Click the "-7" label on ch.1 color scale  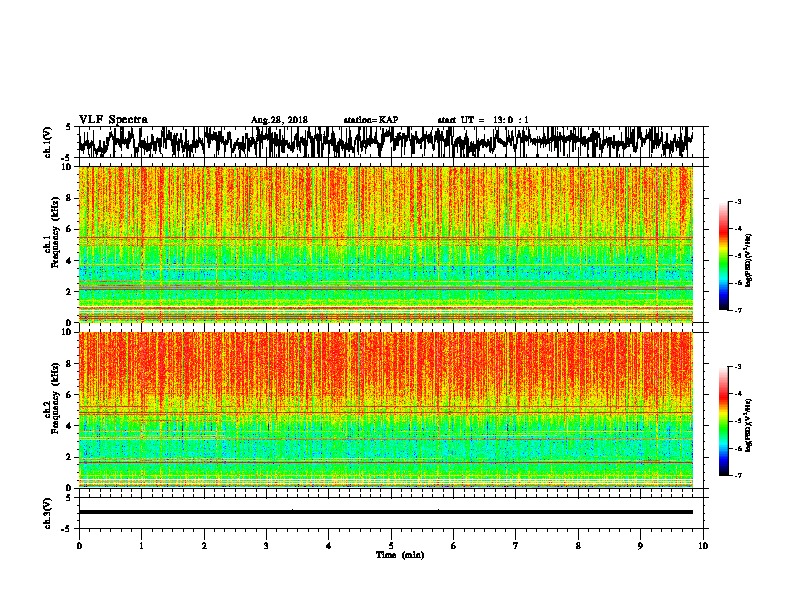pyautogui.click(x=738, y=310)
